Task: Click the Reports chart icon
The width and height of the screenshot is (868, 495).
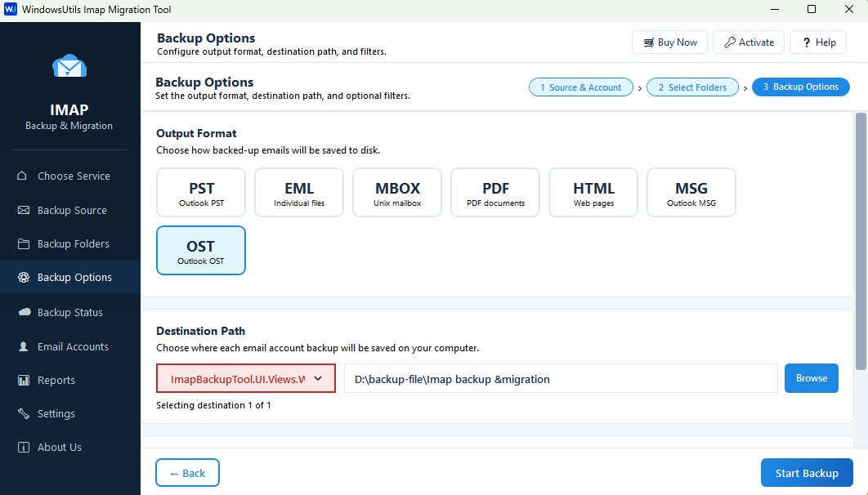Action: click(23, 380)
